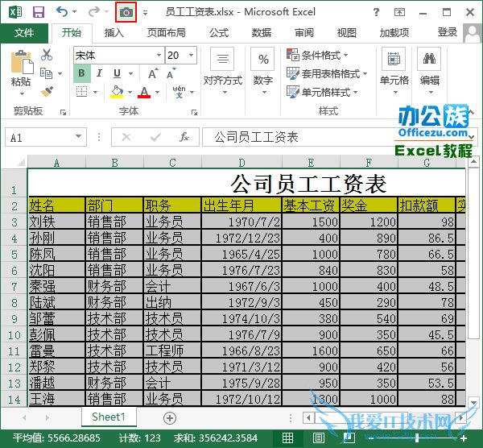The height and width of the screenshot is (448, 483).
Task: Click the Cut scissors icon
Action: tap(47, 55)
